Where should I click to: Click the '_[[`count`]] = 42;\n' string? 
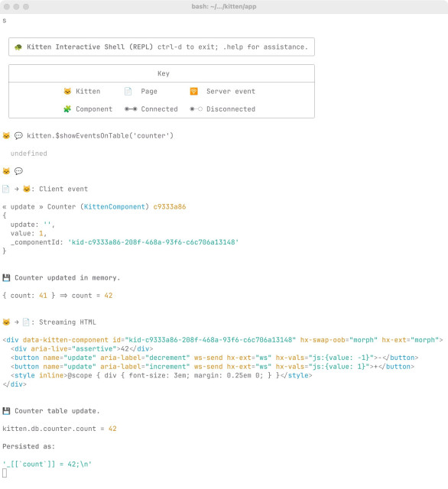click(x=47, y=465)
